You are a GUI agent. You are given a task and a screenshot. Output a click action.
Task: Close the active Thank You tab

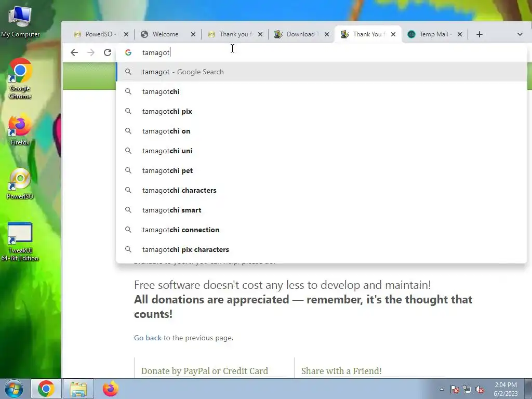point(393,34)
